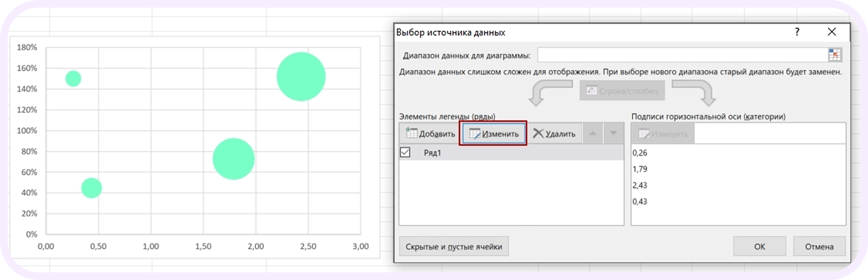Screen dimensions: 868x280
Task: Click the 3,00 horizontal axis label
Action: pyautogui.click(x=361, y=246)
